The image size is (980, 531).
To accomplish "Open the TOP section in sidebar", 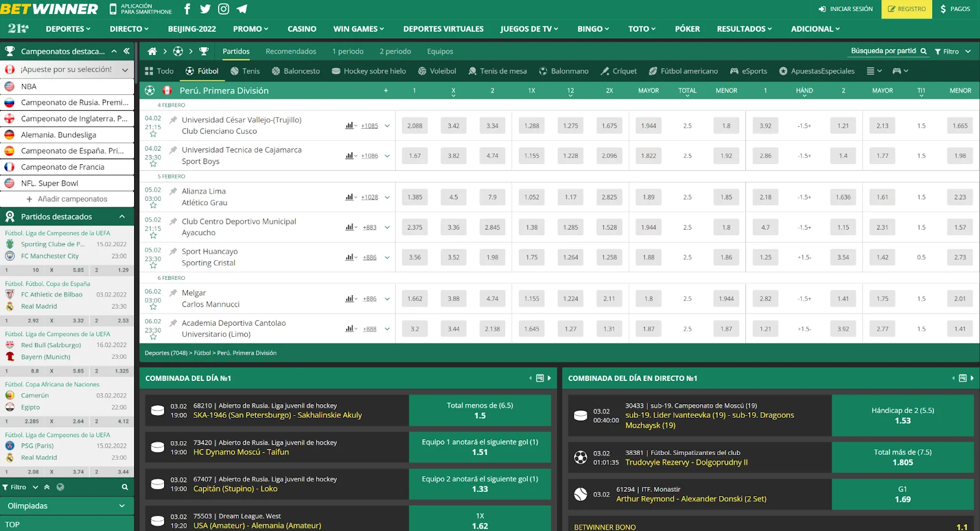I will (67, 524).
